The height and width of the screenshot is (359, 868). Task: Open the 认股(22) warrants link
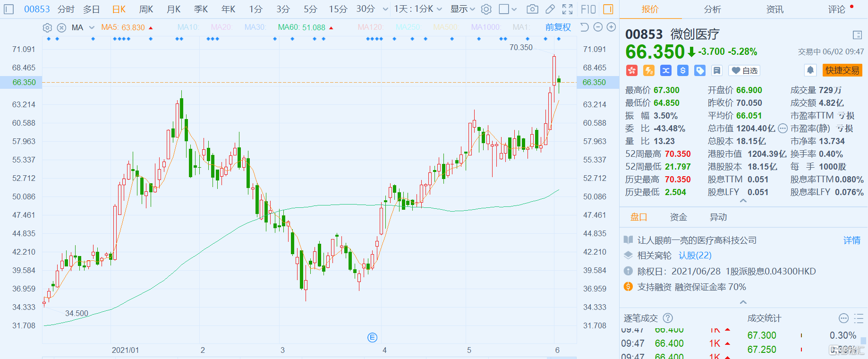coord(695,256)
